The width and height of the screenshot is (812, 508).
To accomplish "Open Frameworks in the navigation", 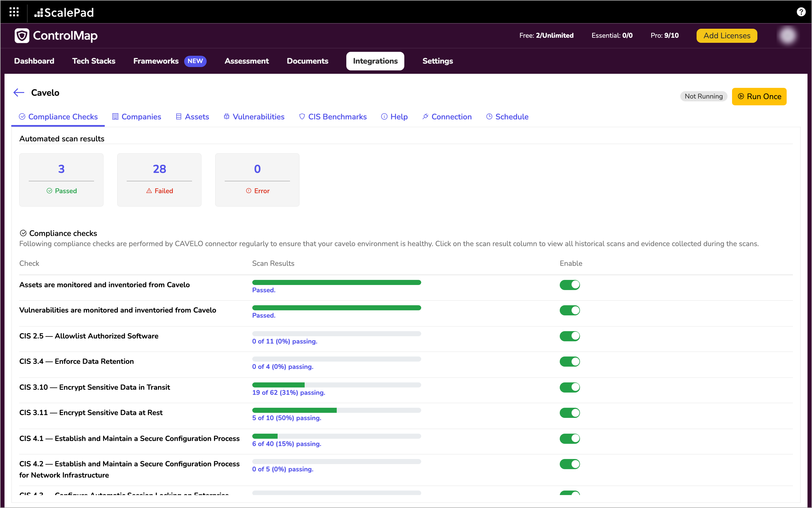I will coord(156,61).
